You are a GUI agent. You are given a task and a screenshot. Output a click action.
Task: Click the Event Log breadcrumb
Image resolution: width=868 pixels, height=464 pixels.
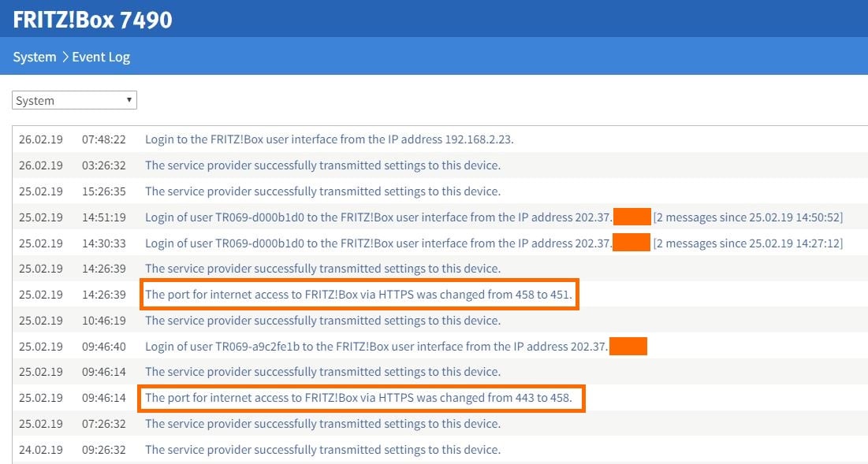tap(101, 57)
